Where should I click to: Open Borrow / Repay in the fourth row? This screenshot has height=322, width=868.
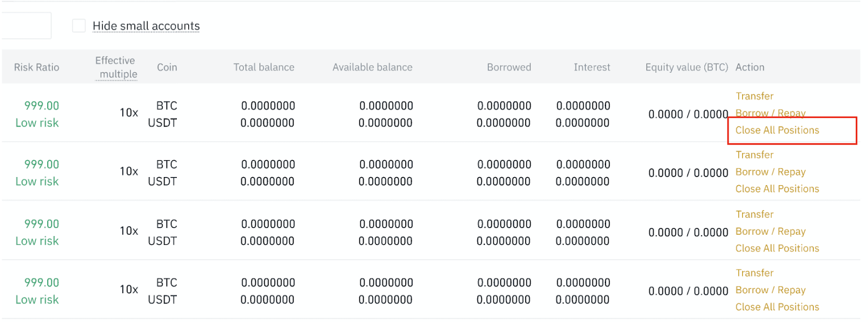770,290
